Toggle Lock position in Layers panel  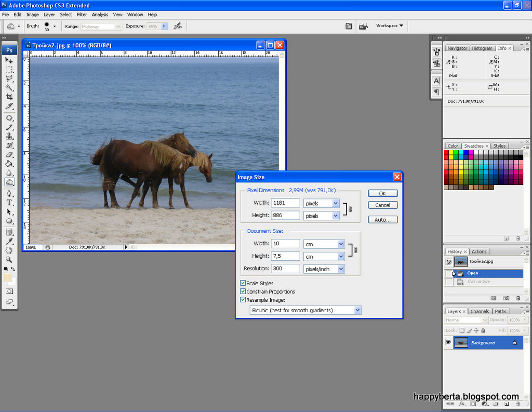476,330
